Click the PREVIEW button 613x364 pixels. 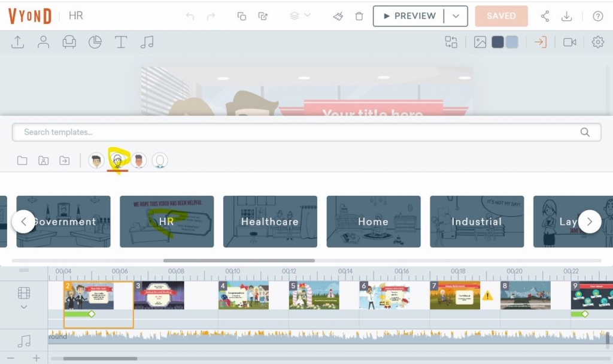tap(409, 16)
